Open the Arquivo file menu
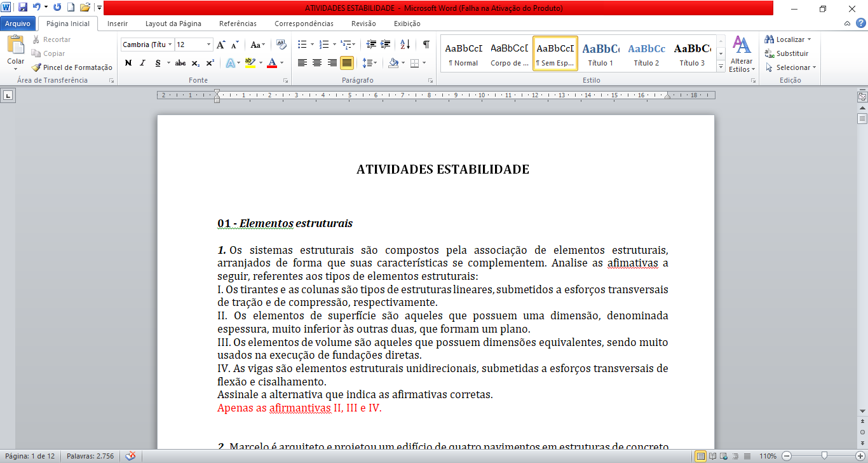 pos(18,24)
